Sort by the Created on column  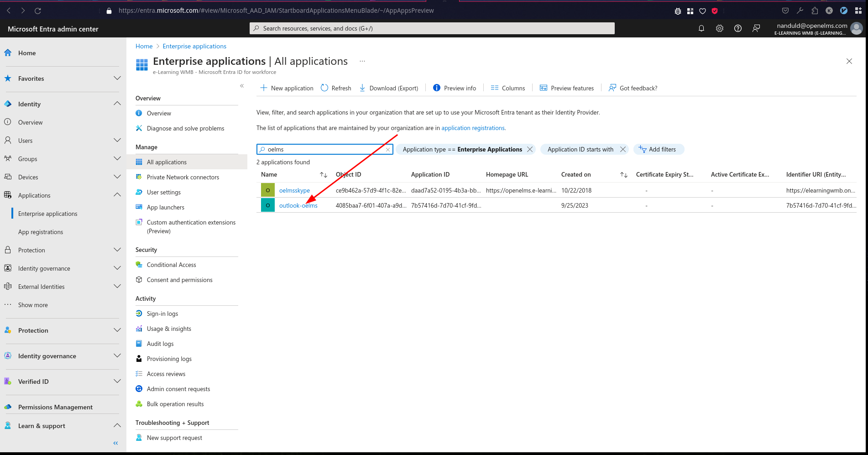click(x=576, y=174)
